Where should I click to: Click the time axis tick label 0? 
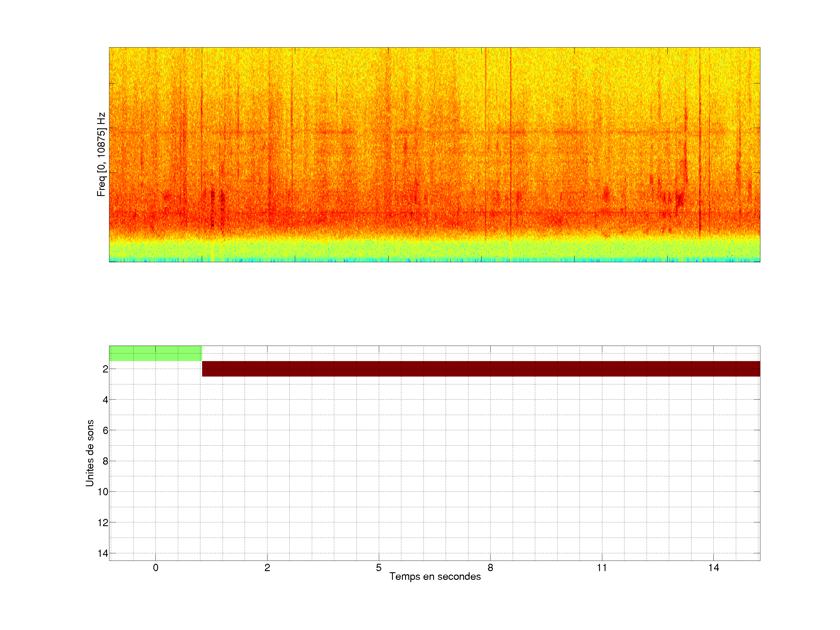point(156,568)
